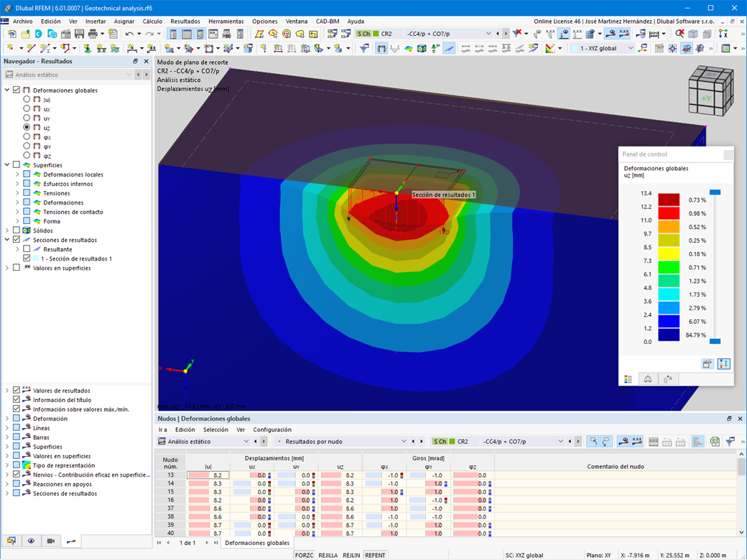
Task: Collapse the Deformaciones globales tree node
Action: [x=7, y=90]
